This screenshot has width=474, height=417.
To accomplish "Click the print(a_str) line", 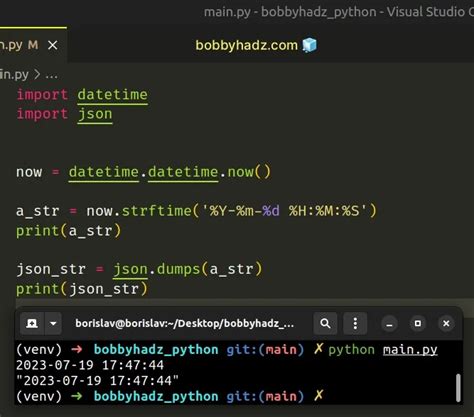I will [x=68, y=231].
